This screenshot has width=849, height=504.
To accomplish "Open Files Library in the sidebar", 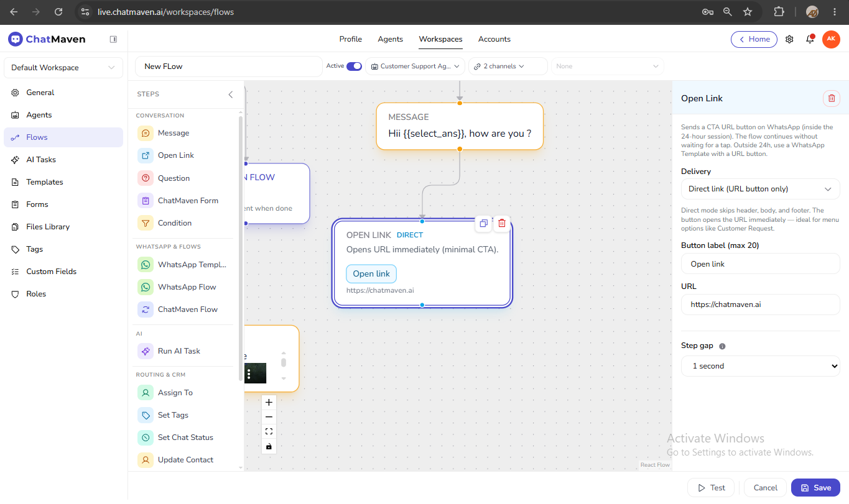I will tap(63, 227).
